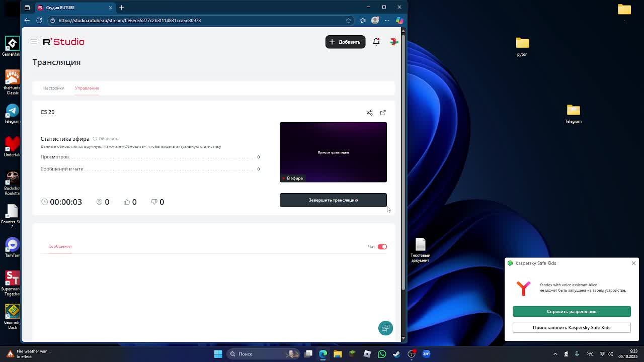Open notifications bell in Studio header
This screenshot has height=362, width=644.
pos(376,42)
